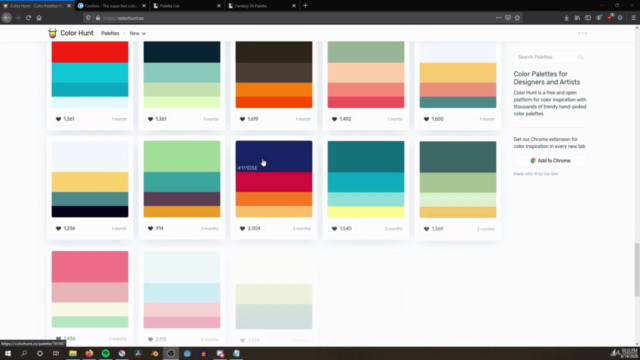Reload the page with refresh icon

point(28,18)
